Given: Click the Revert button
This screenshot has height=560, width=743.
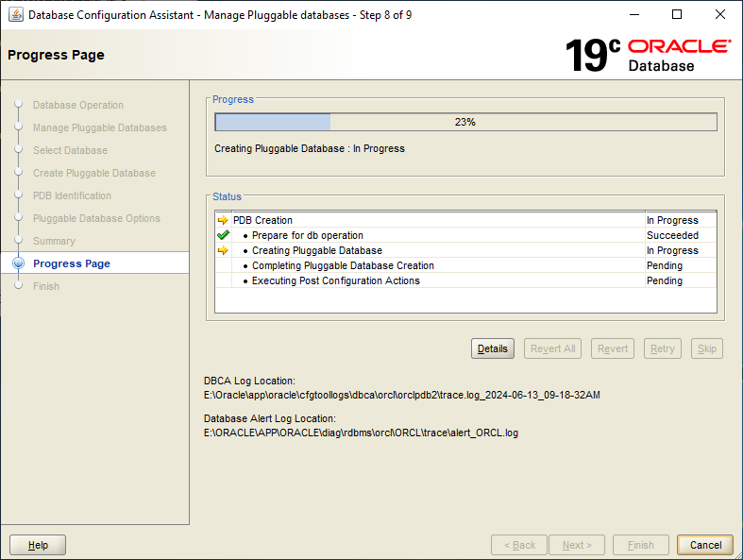Looking at the screenshot, I should pos(612,348).
